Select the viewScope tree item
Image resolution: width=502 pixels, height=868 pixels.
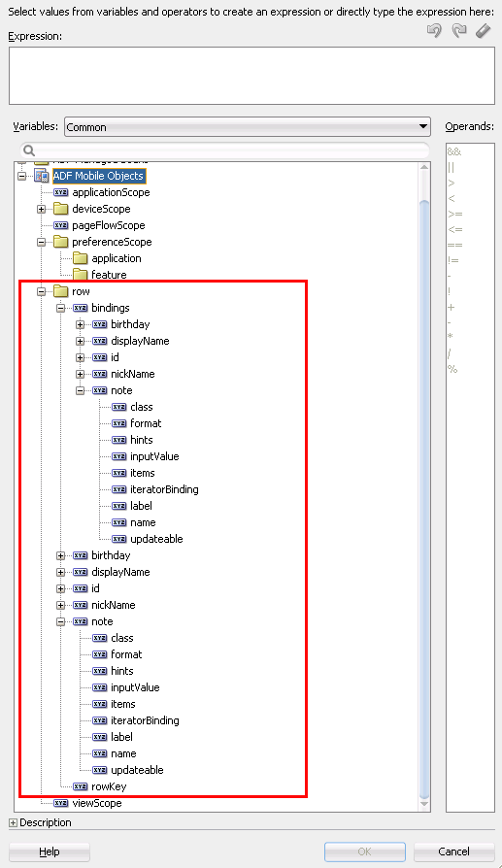[97, 803]
